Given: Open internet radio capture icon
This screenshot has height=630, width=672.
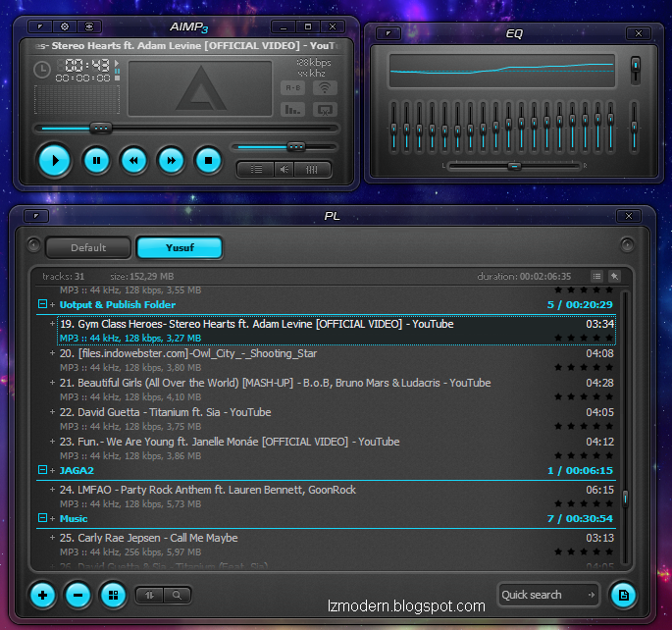Looking at the screenshot, I should [325, 88].
